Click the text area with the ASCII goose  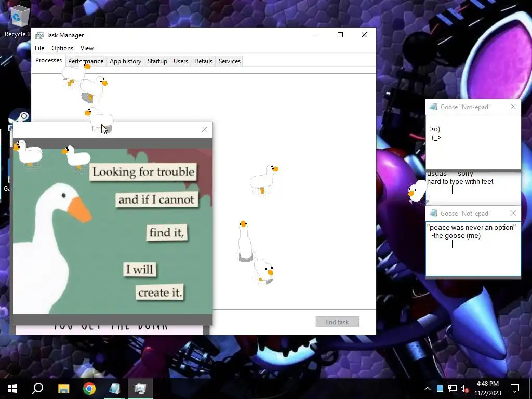coord(473,142)
